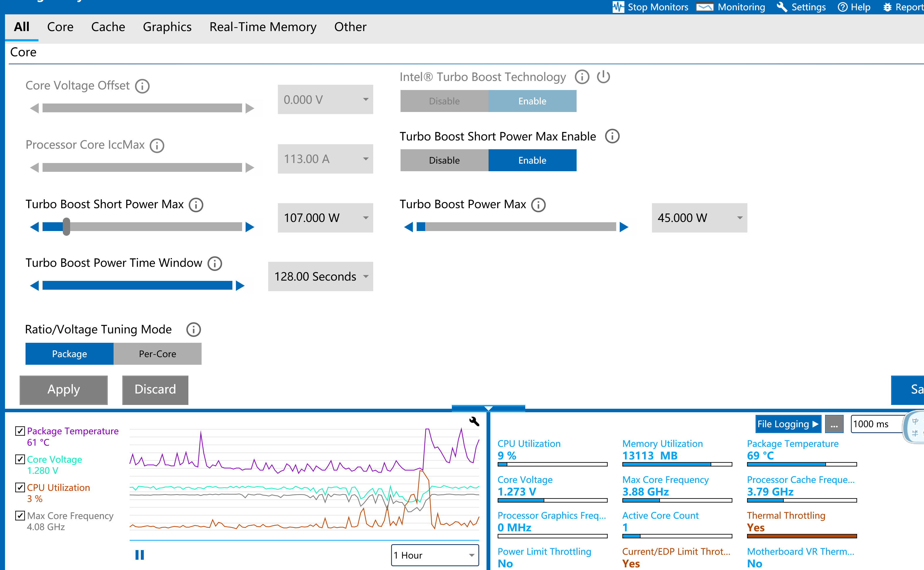Toggle Package Temperature graph checkbox
Screen dimensions: 924x570
(20, 431)
